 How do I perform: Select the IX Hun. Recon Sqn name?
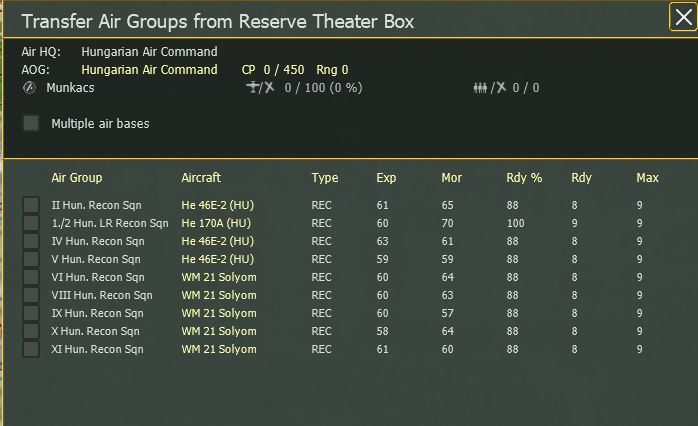coord(97,313)
